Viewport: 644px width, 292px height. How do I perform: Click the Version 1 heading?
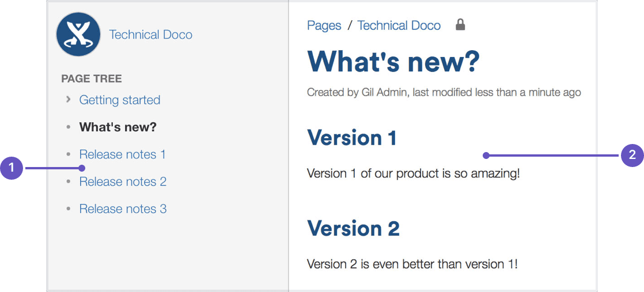351,138
